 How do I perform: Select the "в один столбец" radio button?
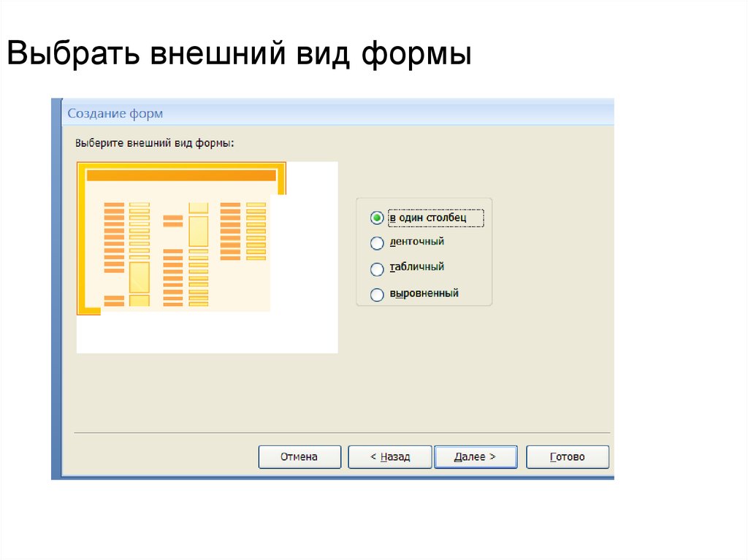(x=377, y=218)
